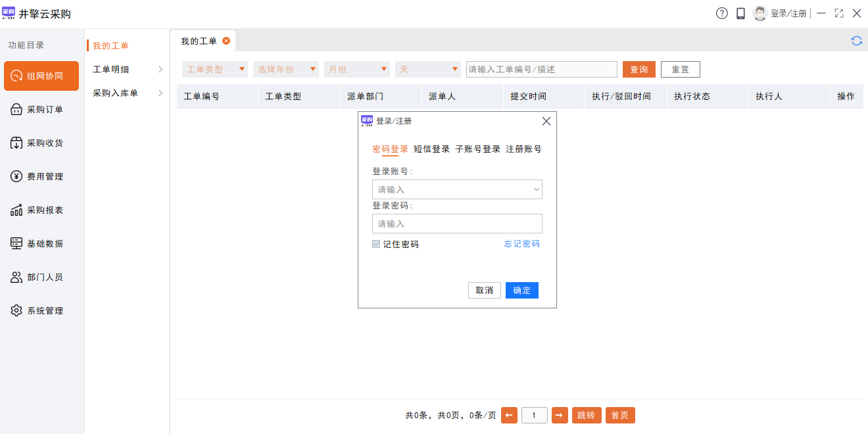Image resolution: width=868 pixels, height=434 pixels.
Task: Switch to 短信登录 tab
Action: point(431,149)
